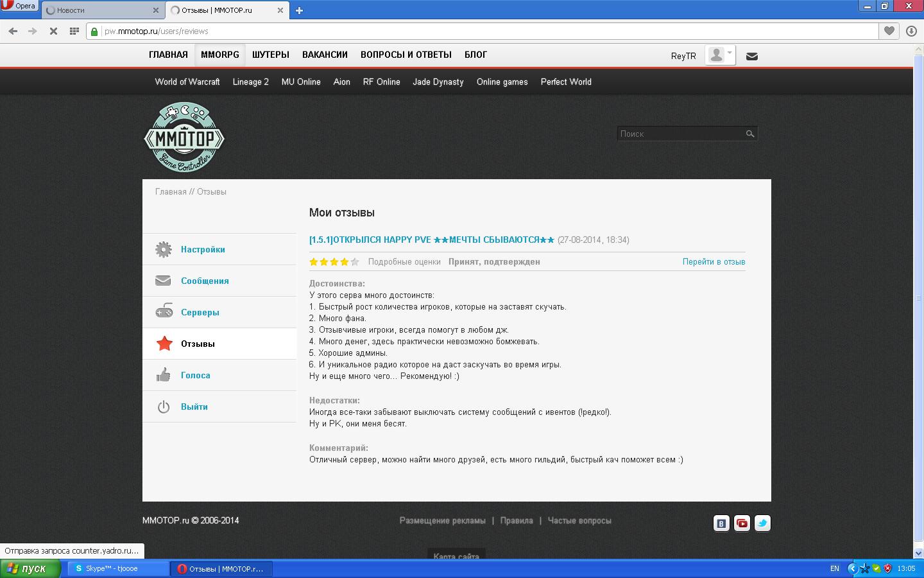
Task: Open Голоса sidebar item
Action: 196,375
